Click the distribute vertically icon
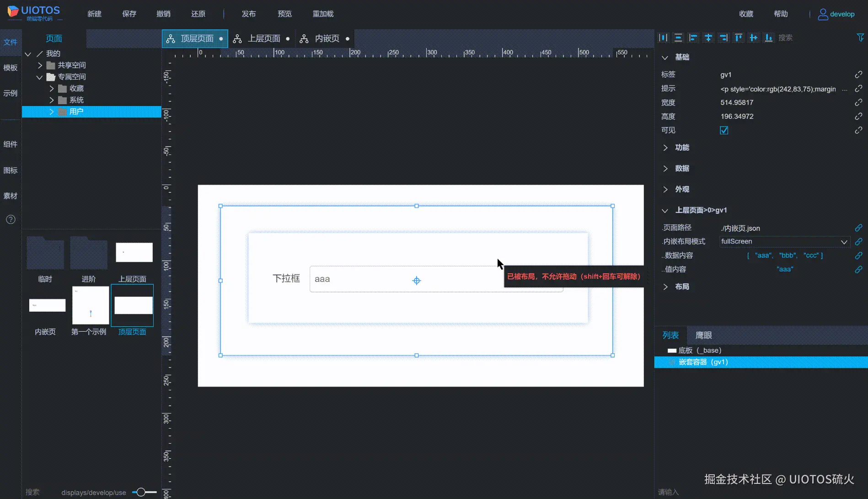 click(678, 38)
